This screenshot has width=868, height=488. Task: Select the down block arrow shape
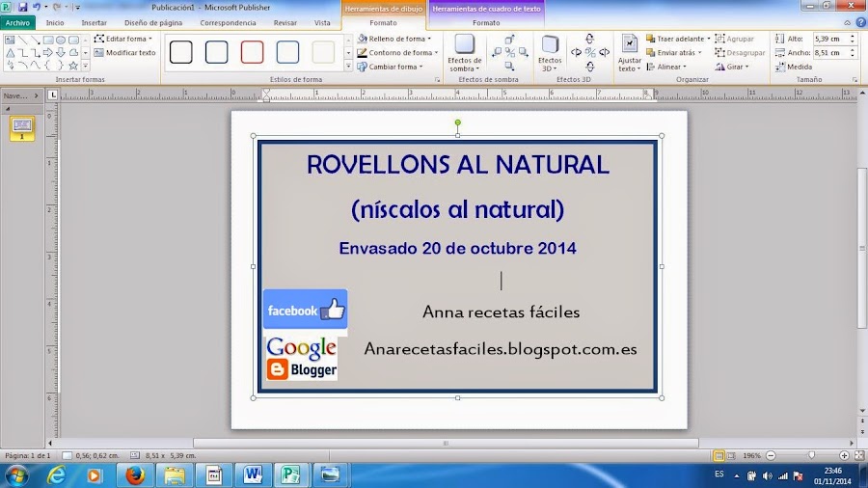coord(61,53)
